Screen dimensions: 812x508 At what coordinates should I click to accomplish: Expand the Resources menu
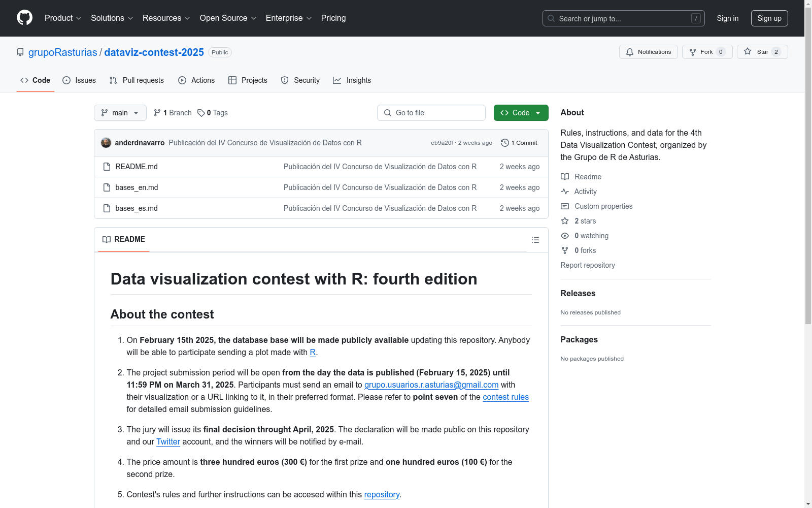point(166,18)
